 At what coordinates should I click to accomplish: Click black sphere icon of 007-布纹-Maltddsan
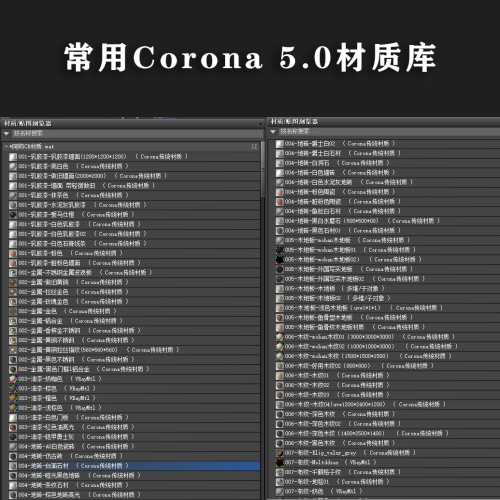pyautogui.click(x=280, y=463)
